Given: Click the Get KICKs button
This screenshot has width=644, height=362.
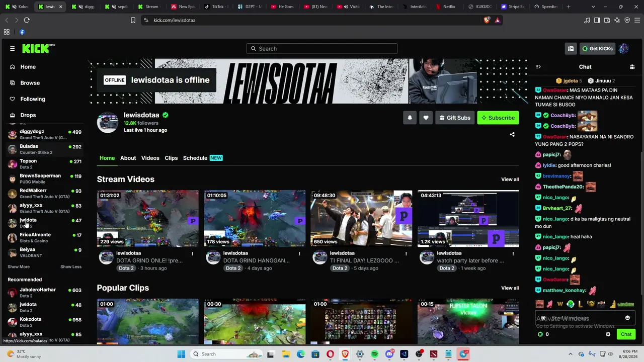Looking at the screenshot, I should click(x=597, y=49).
